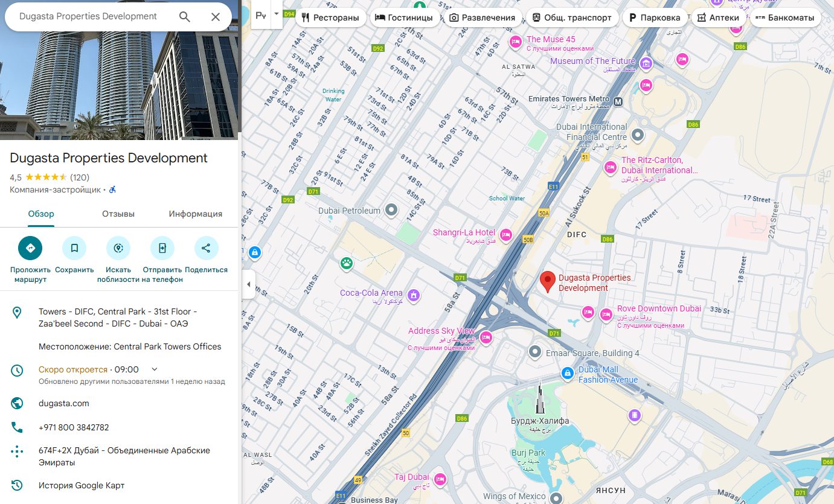This screenshot has width=834, height=504.
Task: Open the travel mode dropdown arrow
Action: pos(276,13)
